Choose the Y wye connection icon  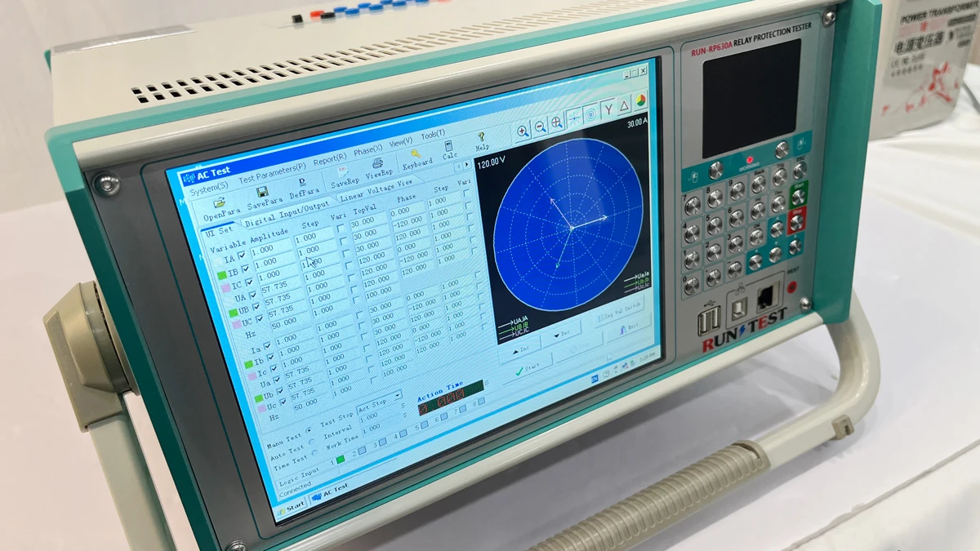608,109
